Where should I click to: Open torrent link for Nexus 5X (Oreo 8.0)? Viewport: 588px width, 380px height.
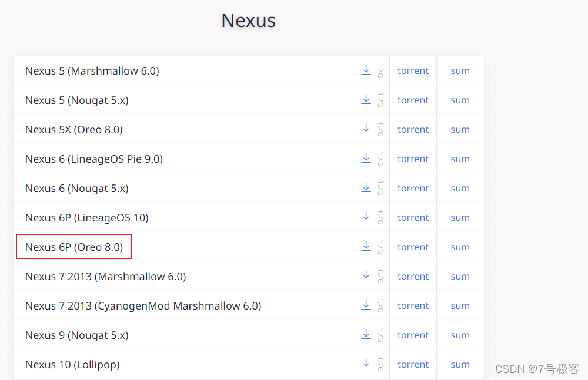click(x=413, y=129)
